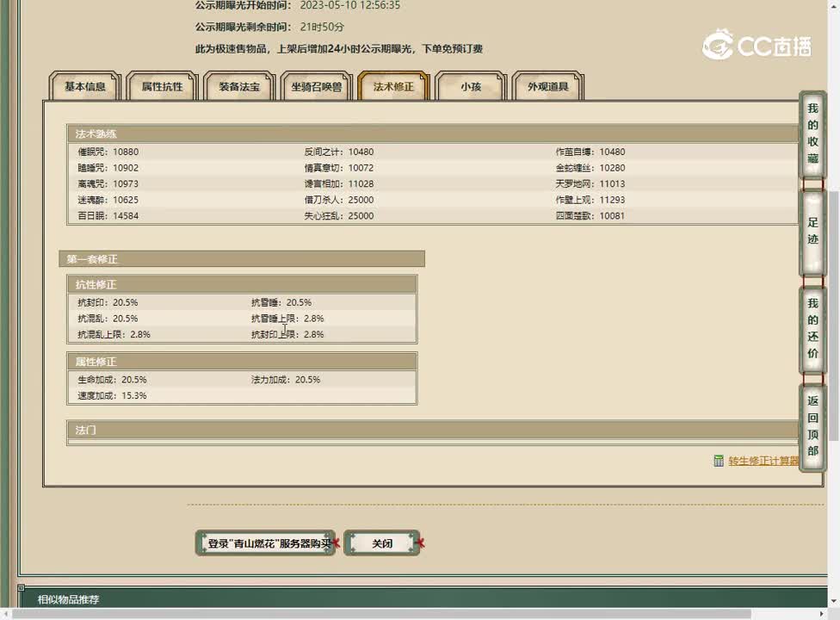Open 我的还价 side panel button

point(812,328)
